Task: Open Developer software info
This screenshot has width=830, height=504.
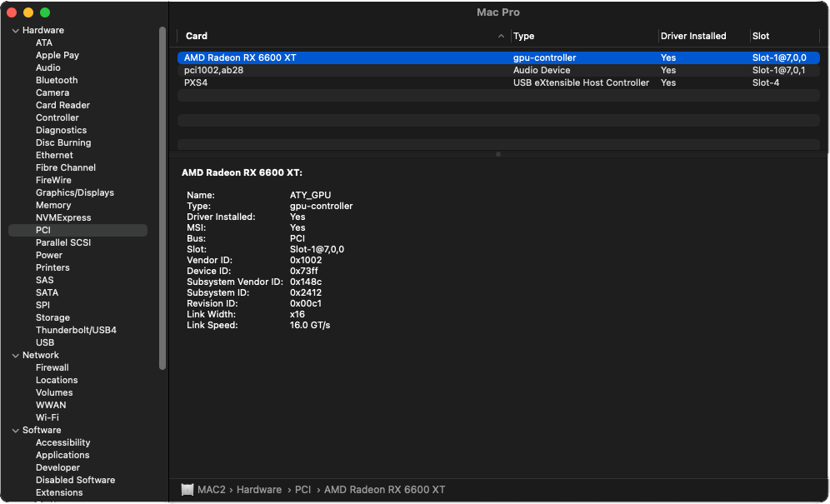Action: (57, 467)
